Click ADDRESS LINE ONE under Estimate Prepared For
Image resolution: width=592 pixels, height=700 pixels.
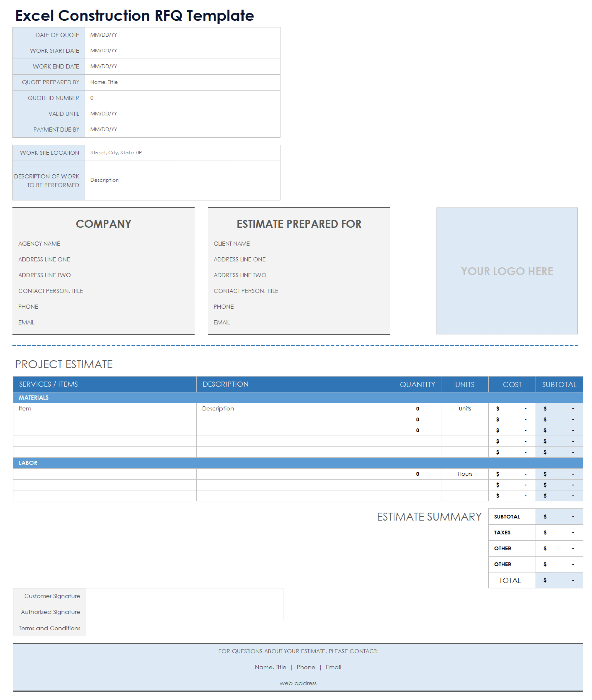[x=240, y=259]
